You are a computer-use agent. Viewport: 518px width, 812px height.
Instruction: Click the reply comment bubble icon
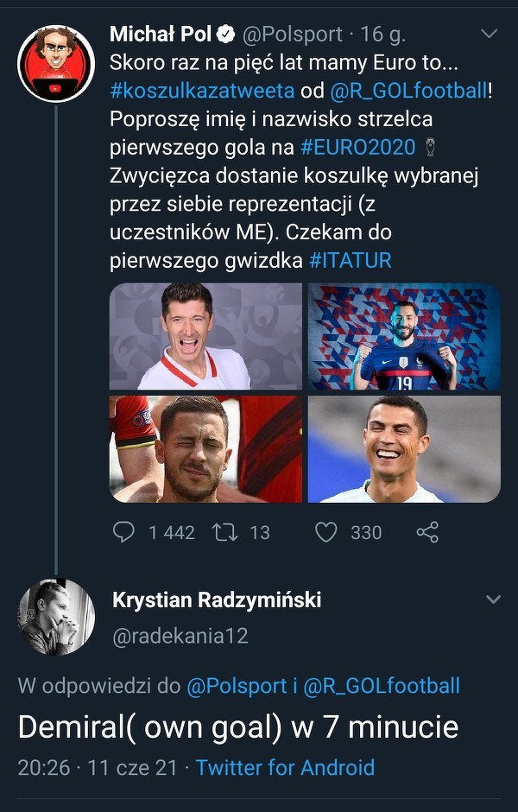[x=124, y=532]
